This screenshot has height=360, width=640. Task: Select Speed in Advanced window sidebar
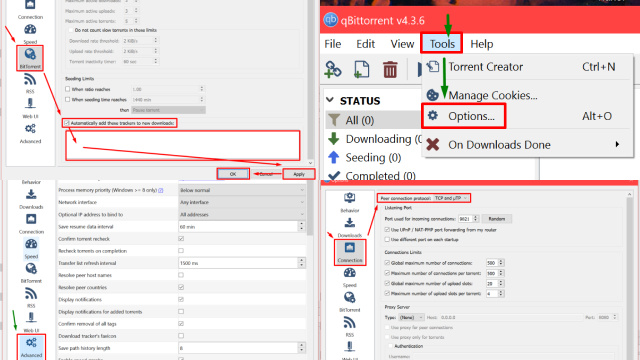click(x=31, y=244)
